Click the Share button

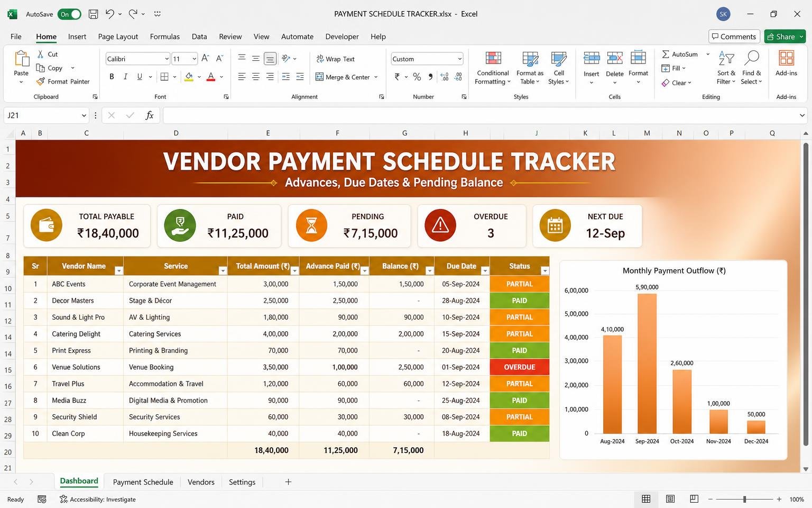point(785,37)
